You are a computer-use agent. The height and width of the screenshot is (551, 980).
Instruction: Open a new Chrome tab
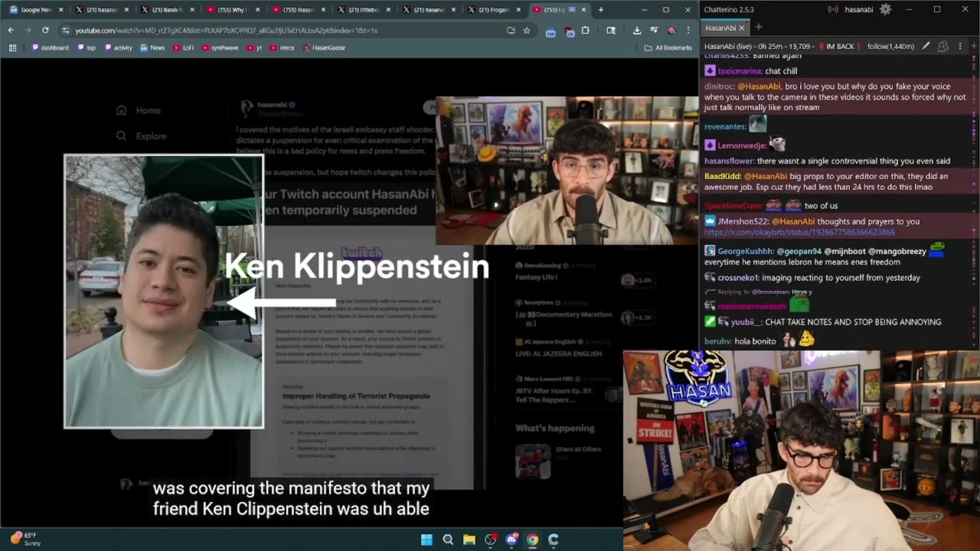600,10
